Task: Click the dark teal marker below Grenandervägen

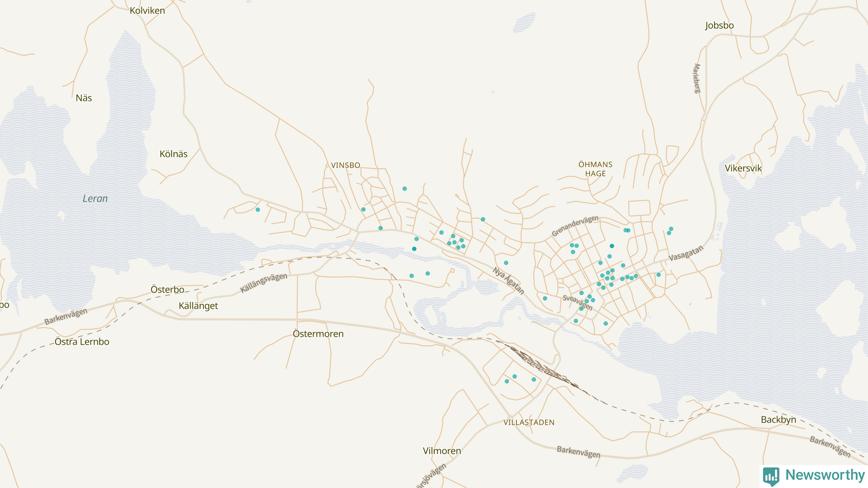Action: [x=612, y=246]
